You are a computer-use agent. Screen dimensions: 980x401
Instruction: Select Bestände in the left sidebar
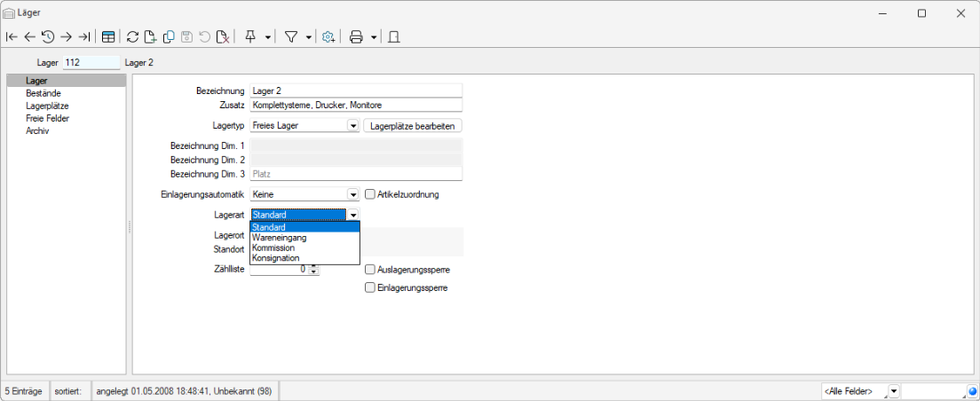click(43, 92)
